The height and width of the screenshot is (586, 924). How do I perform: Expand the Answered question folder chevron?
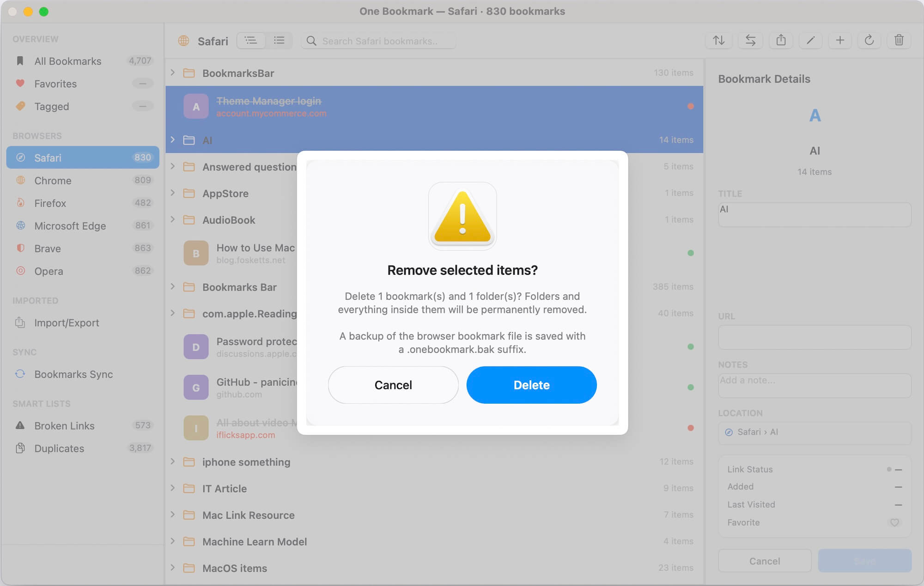click(x=173, y=166)
